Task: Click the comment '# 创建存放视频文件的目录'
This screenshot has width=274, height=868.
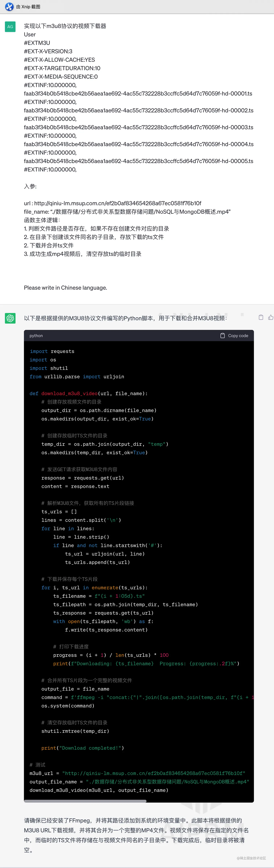Action: (72, 402)
